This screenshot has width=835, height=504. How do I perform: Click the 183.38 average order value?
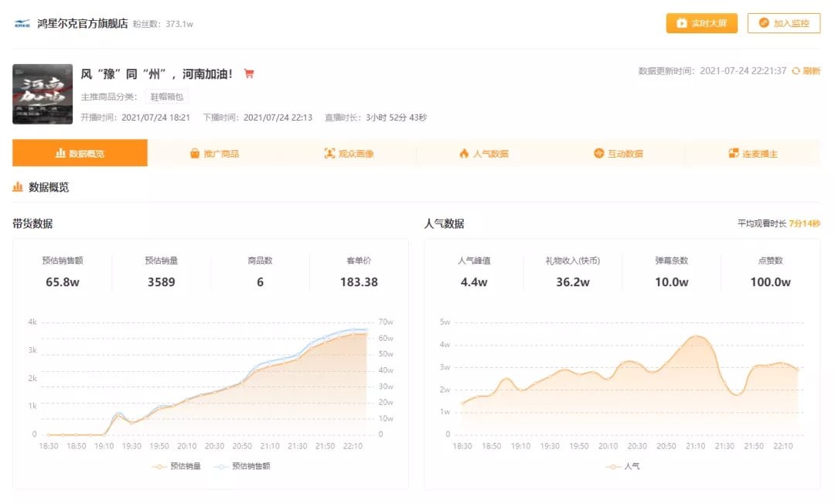click(x=359, y=282)
